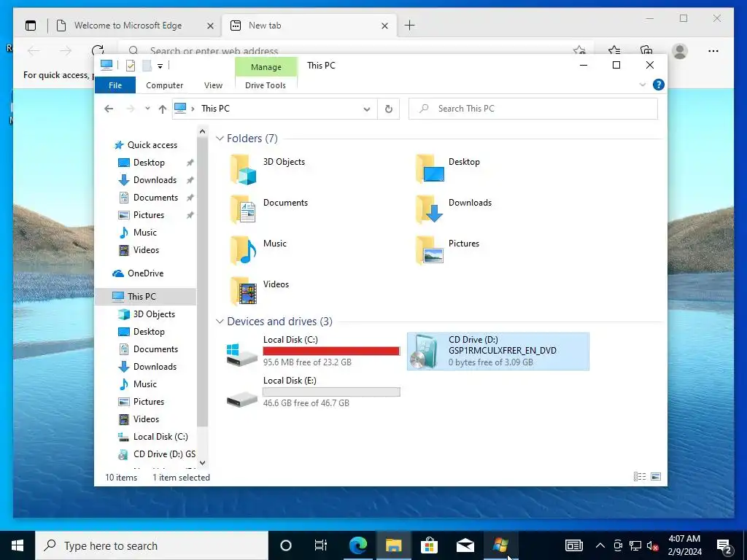The image size is (747, 560).
Task: Open the File ribbon tab
Action: (115, 85)
